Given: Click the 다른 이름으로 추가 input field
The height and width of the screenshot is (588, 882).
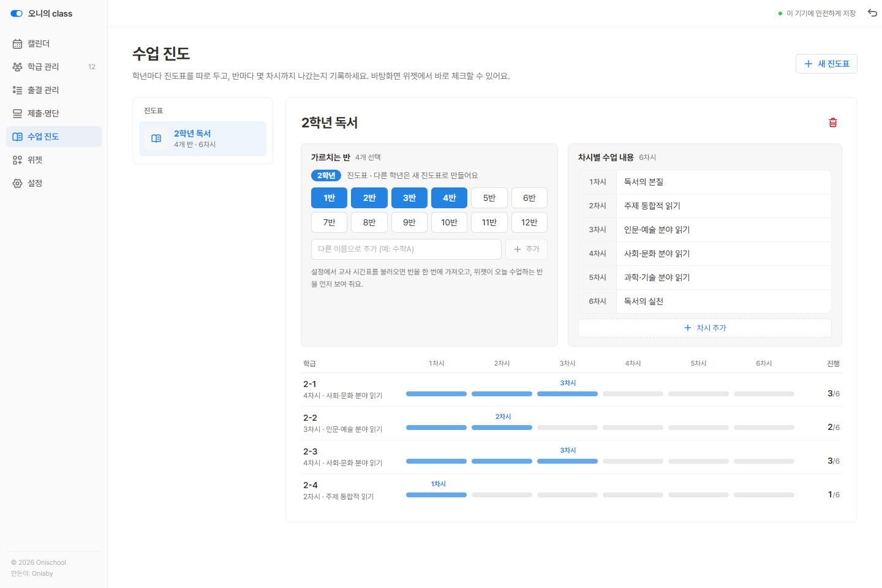Looking at the screenshot, I should (406, 249).
